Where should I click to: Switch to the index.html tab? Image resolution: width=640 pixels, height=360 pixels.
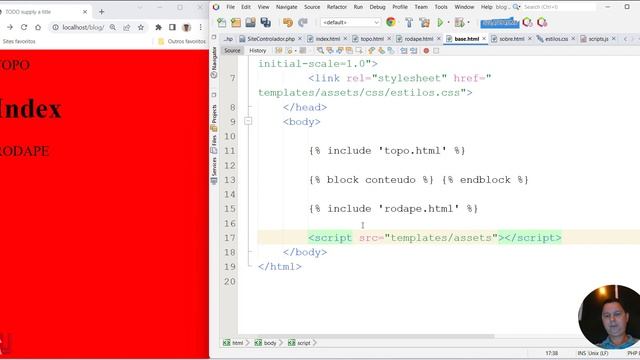coord(327,39)
